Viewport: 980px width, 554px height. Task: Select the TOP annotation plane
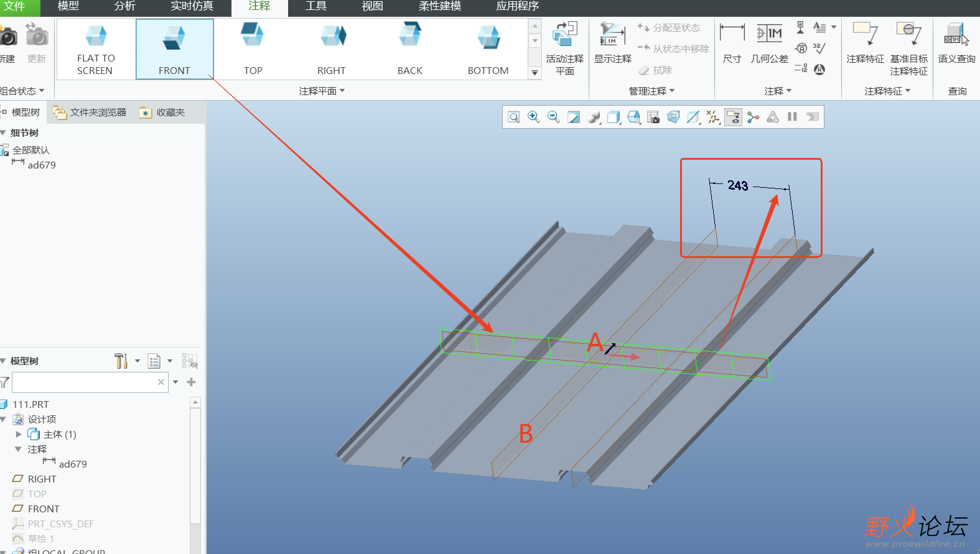pyautogui.click(x=253, y=49)
